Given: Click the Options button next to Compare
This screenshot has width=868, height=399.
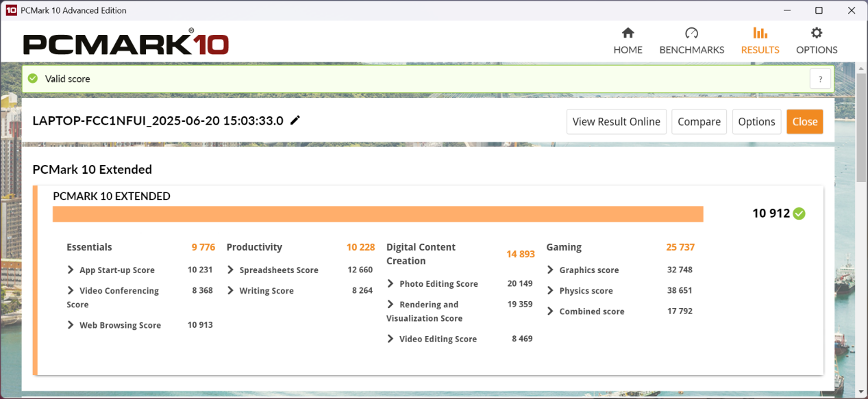Looking at the screenshot, I should [756, 122].
